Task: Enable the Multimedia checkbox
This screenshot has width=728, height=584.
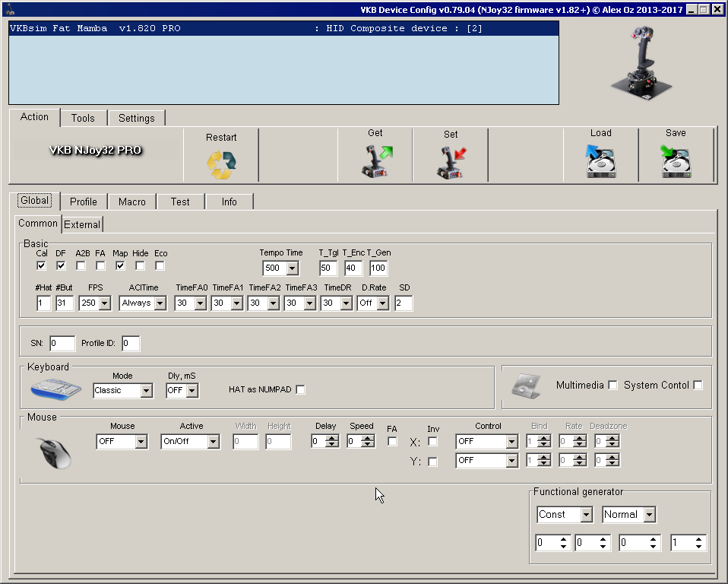Action: pos(612,386)
